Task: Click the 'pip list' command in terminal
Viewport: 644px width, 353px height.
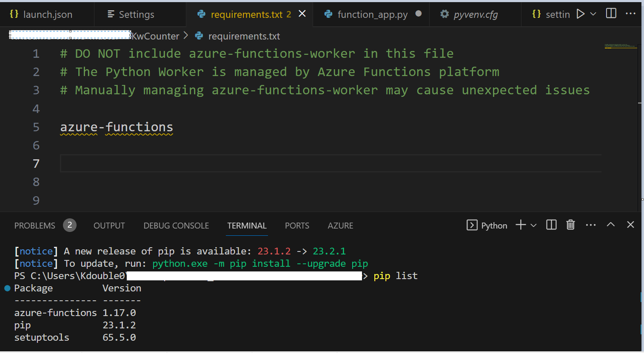Action: [396, 276]
